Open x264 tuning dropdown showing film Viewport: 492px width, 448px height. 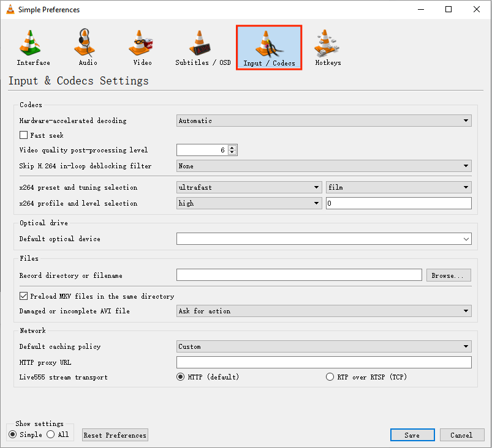(398, 187)
